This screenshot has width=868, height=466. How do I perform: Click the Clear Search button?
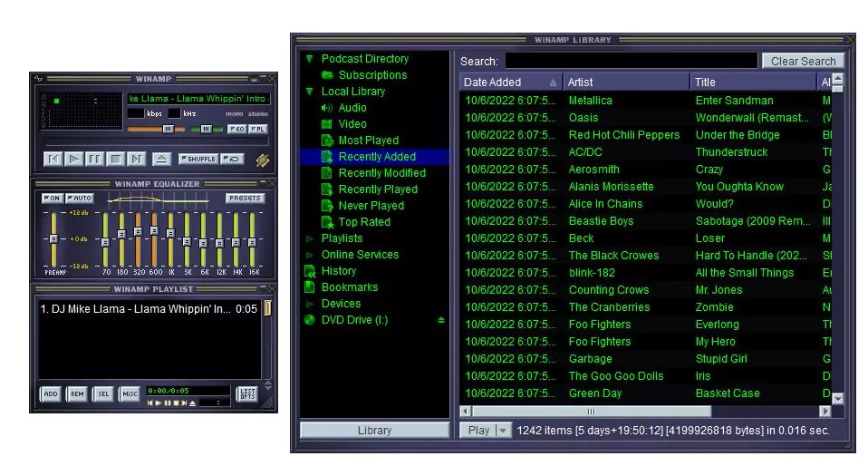click(803, 62)
